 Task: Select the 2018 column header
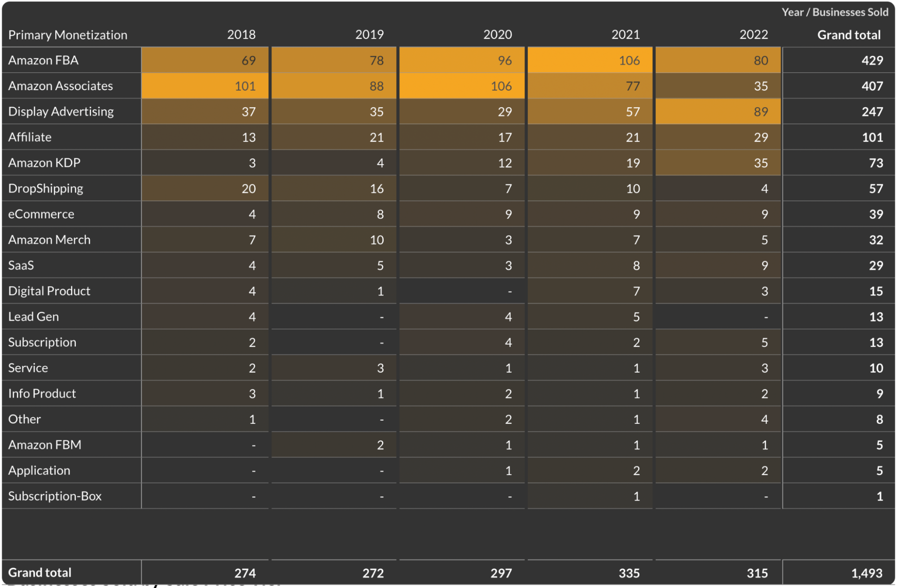point(241,35)
